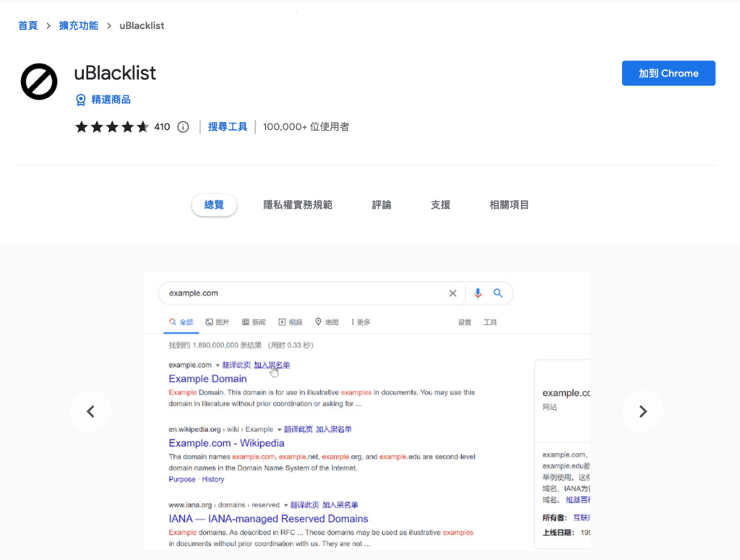Click 翻译此页 beside www.iana.org result
The image size is (740, 560).
[305, 505]
